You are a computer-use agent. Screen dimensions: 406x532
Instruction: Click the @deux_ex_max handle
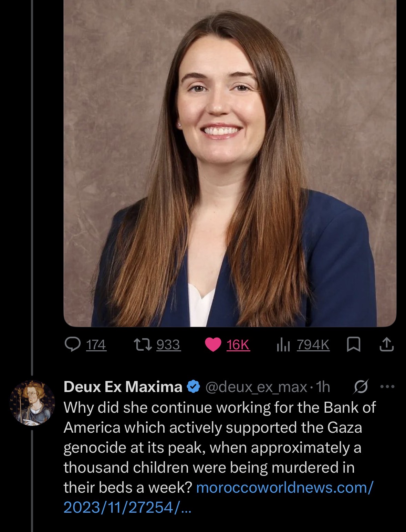256,387
